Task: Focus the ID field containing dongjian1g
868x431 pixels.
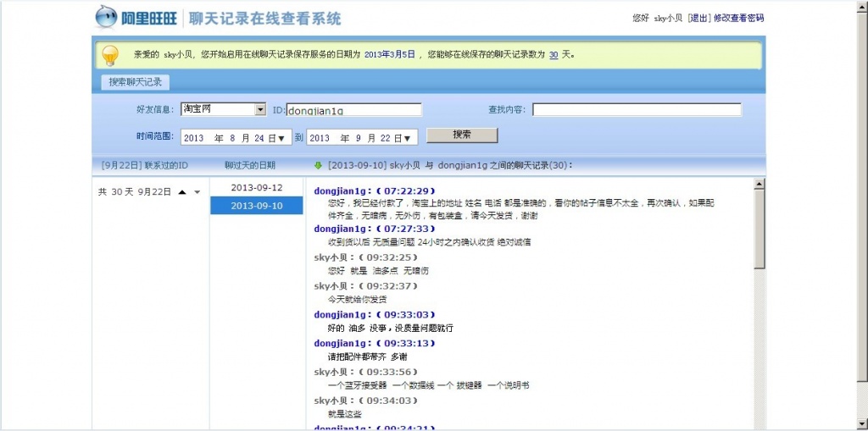Action: tap(354, 109)
